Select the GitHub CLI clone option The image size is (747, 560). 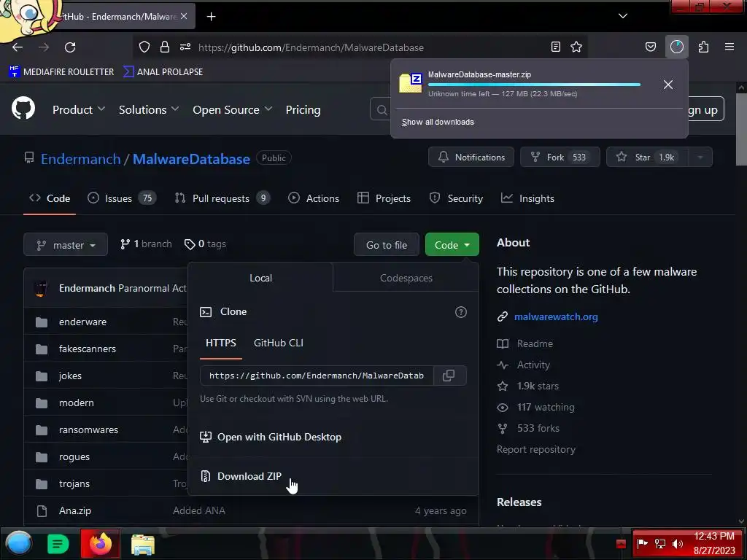pyautogui.click(x=279, y=343)
